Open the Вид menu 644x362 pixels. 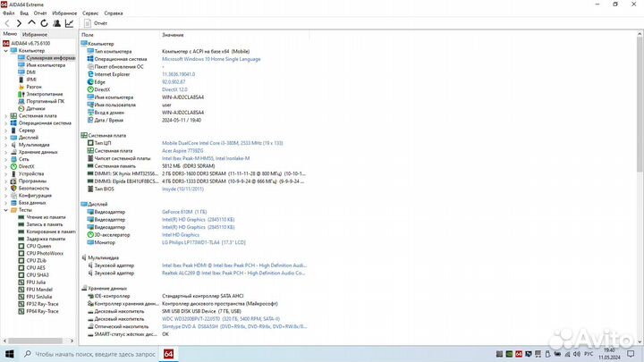point(24,13)
